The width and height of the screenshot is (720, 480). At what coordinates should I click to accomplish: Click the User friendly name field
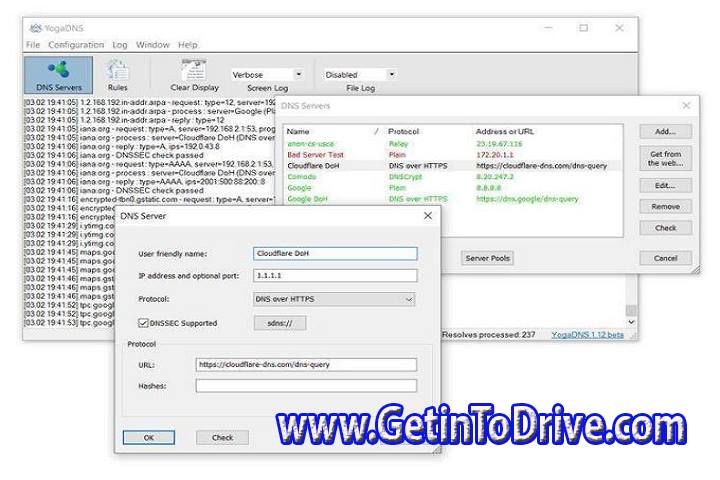[x=335, y=254]
